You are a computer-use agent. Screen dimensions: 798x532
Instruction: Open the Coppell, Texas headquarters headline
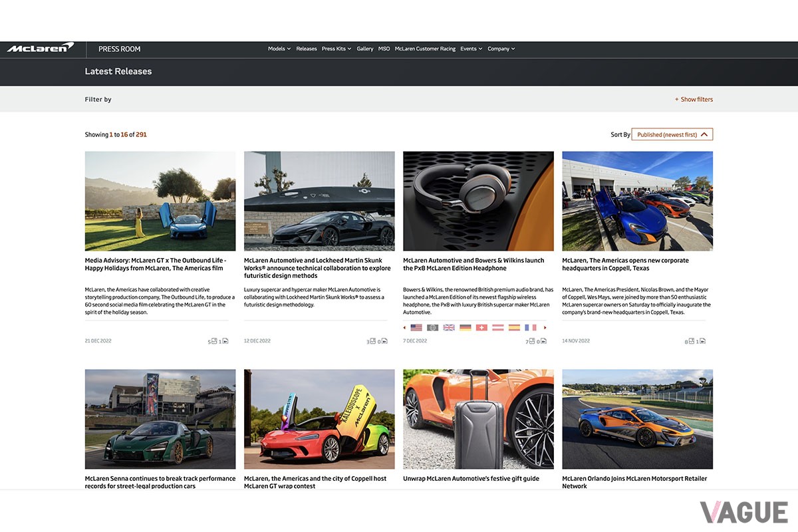pyautogui.click(x=626, y=264)
